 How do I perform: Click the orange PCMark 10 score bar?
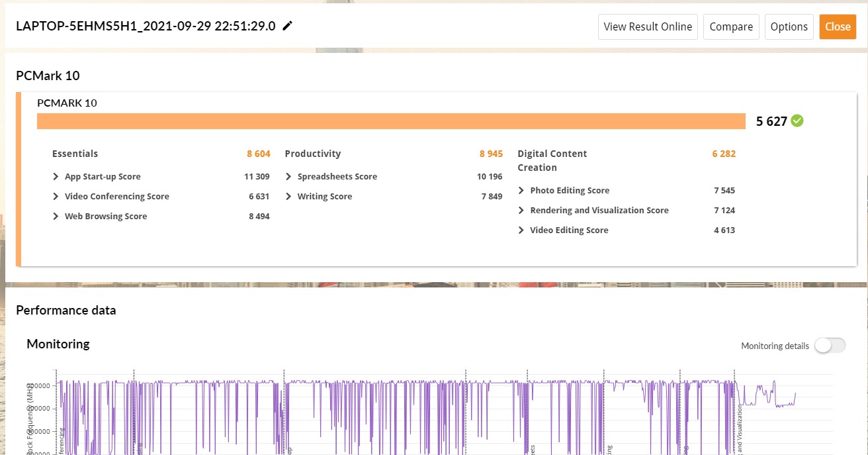pos(390,121)
